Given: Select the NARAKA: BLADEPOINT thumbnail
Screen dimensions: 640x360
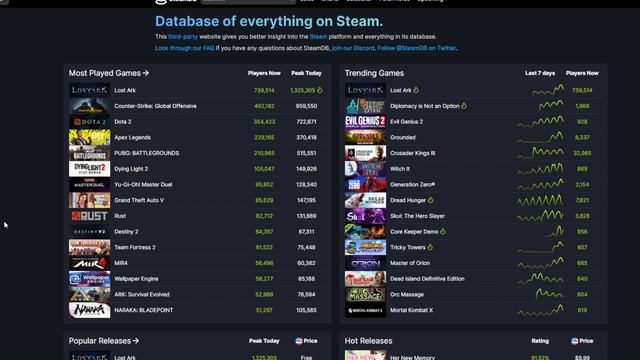Looking at the screenshot, I should point(89,310).
